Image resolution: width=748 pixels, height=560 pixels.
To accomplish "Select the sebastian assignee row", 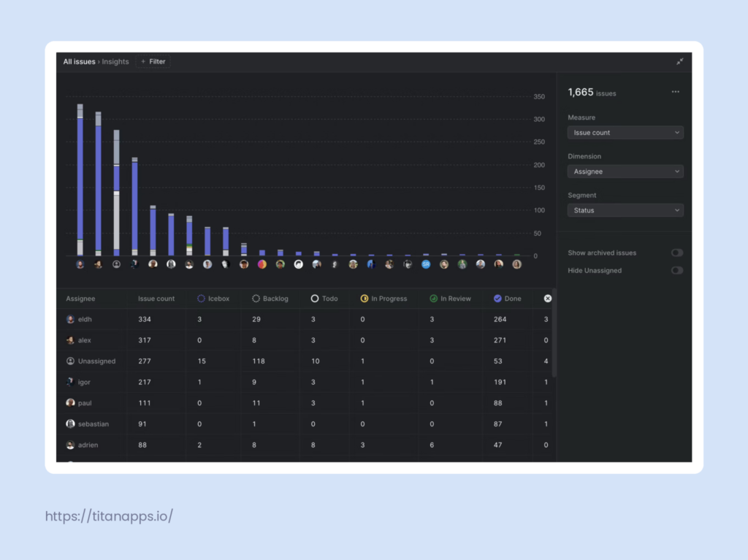I will coord(305,424).
